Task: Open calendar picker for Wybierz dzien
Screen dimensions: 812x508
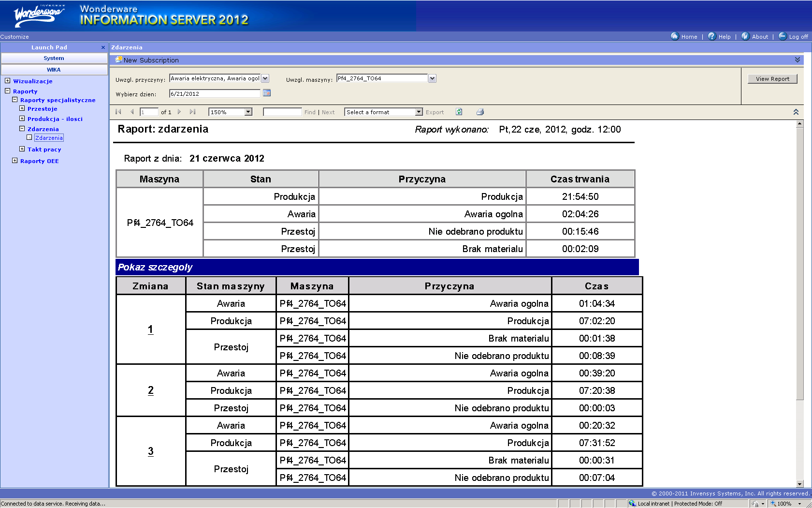Action: coord(266,93)
